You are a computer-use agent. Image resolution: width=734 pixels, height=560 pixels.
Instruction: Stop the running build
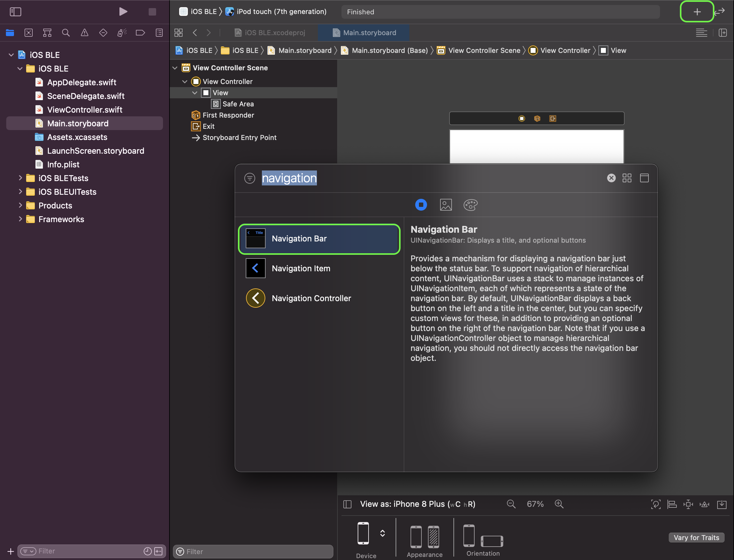click(x=152, y=12)
